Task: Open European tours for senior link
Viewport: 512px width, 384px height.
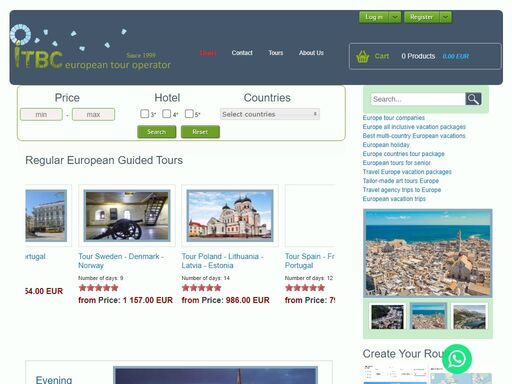Action: click(x=397, y=163)
